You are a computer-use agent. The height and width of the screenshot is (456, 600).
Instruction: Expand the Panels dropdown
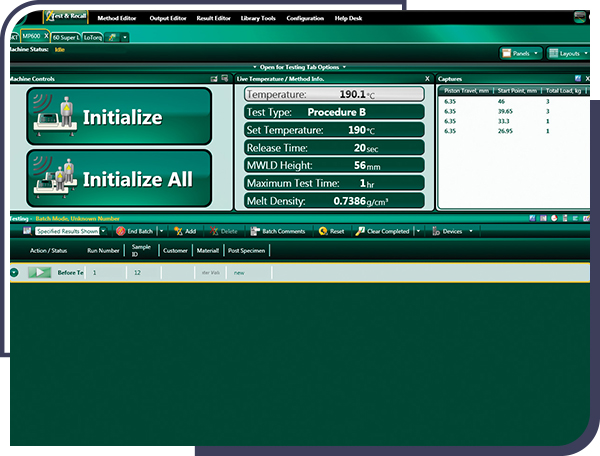tap(521, 52)
